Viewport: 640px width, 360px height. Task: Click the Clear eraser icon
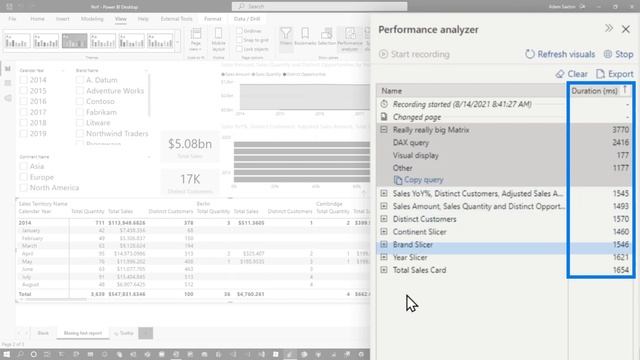point(560,74)
